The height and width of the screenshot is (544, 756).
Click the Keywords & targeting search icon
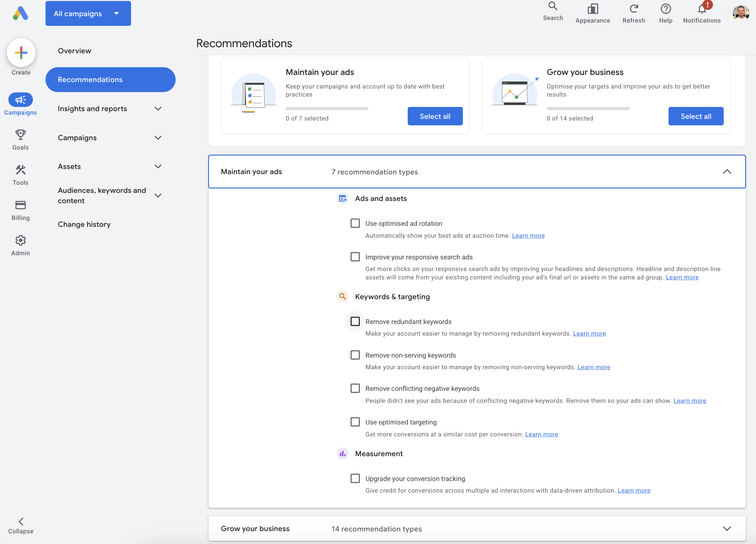pyautogui.click(x=342, y=297)
